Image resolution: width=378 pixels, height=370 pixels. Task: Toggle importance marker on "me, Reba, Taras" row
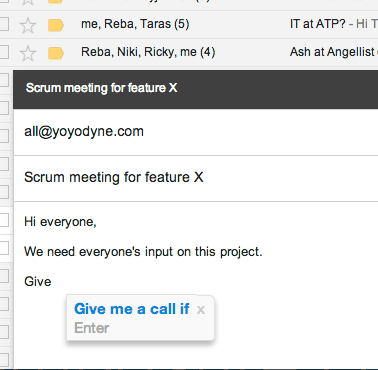(x=56, y=25)
